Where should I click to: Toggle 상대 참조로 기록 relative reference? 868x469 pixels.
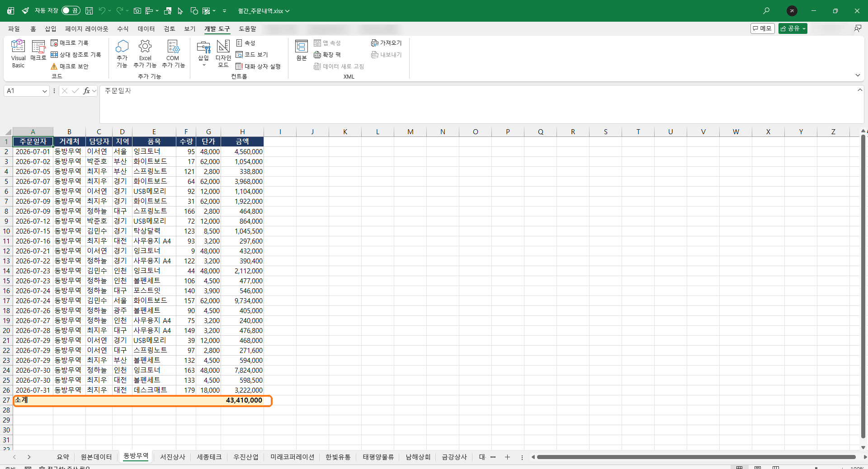point(75,55)
